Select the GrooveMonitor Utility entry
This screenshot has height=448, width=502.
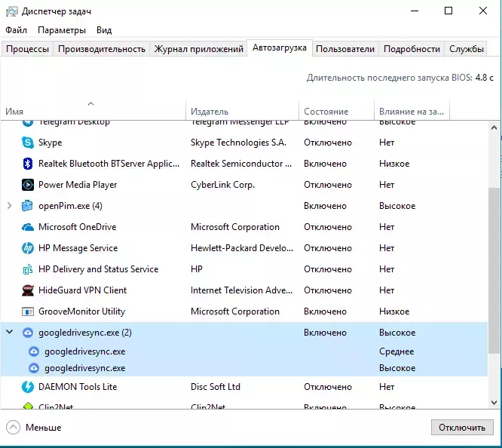pos(81,311)
